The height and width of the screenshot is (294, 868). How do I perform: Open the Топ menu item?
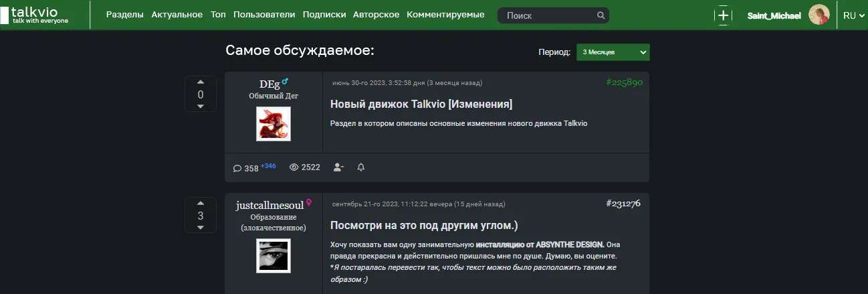[218, 15]
